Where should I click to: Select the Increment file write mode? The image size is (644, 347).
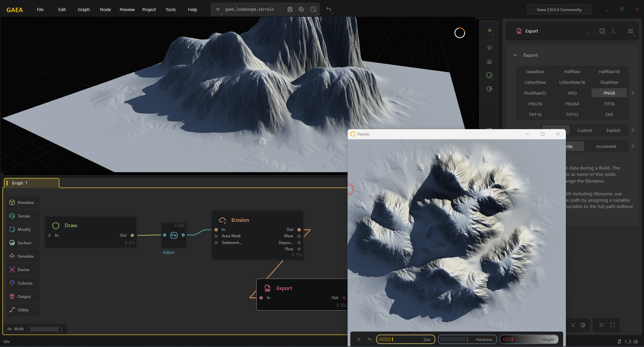pyautogui.click(x=606, y=146)
